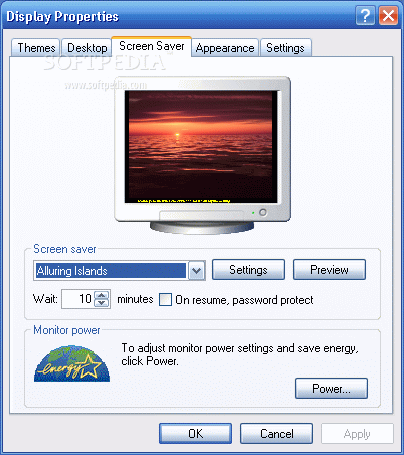
Task: Click the Cancel button
Action: [x=277, y=434]
